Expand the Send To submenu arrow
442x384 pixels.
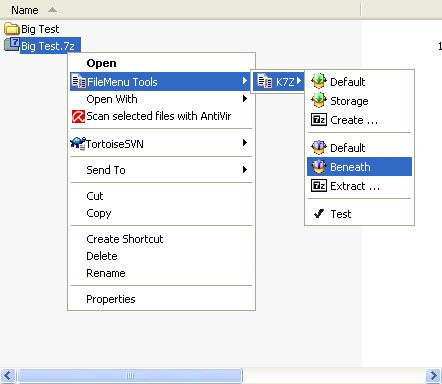click(x=245, y=169)
